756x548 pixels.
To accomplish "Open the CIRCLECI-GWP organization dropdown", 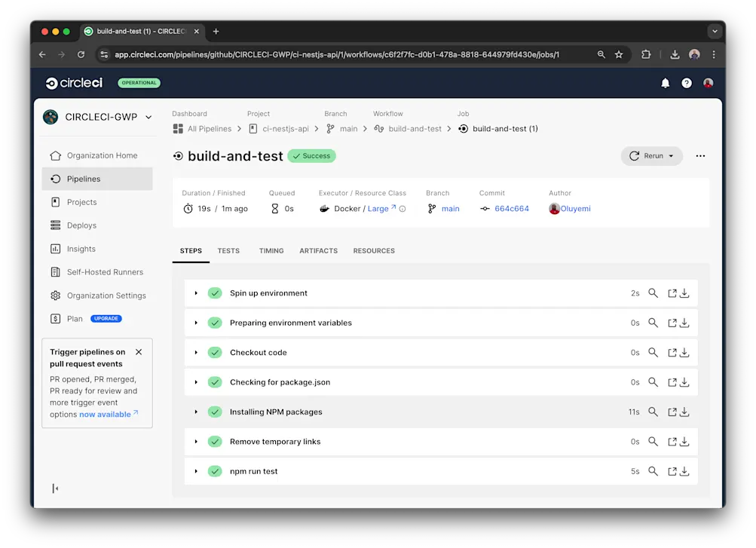I will click(x=98, y=117).
